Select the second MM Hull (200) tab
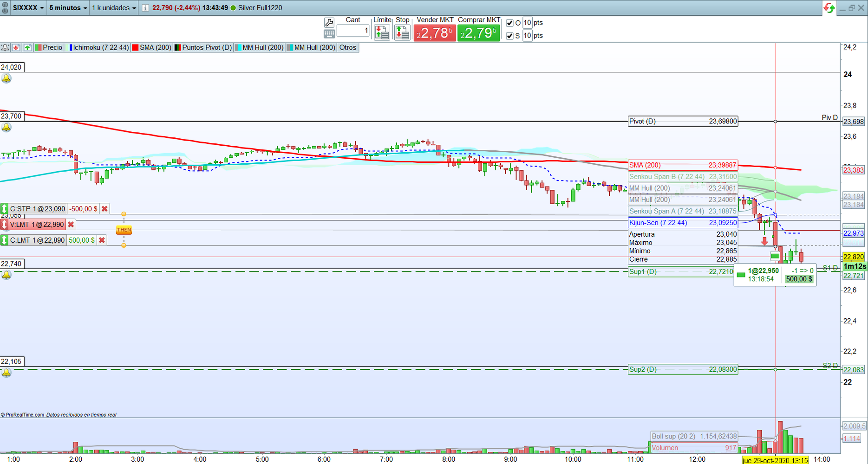Screen dimensions: 868x464 pyautogui.click(x=311, y=47)
